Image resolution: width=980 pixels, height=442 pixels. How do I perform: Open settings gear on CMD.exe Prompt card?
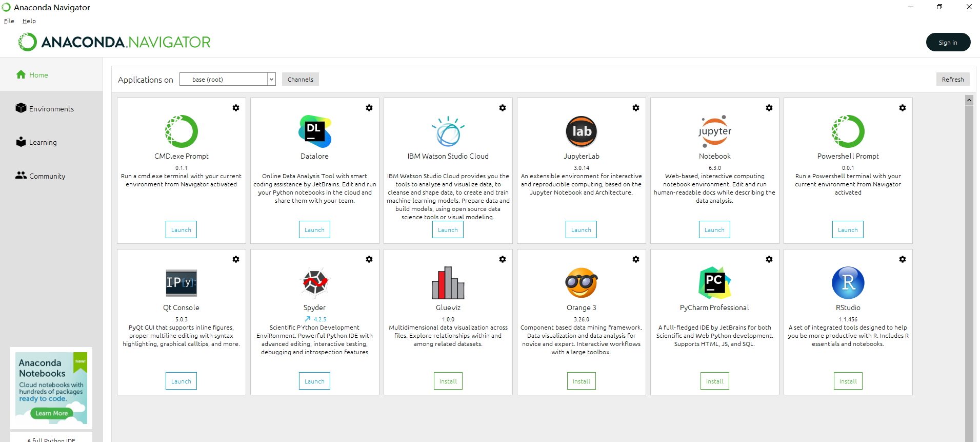coord(236,108)
